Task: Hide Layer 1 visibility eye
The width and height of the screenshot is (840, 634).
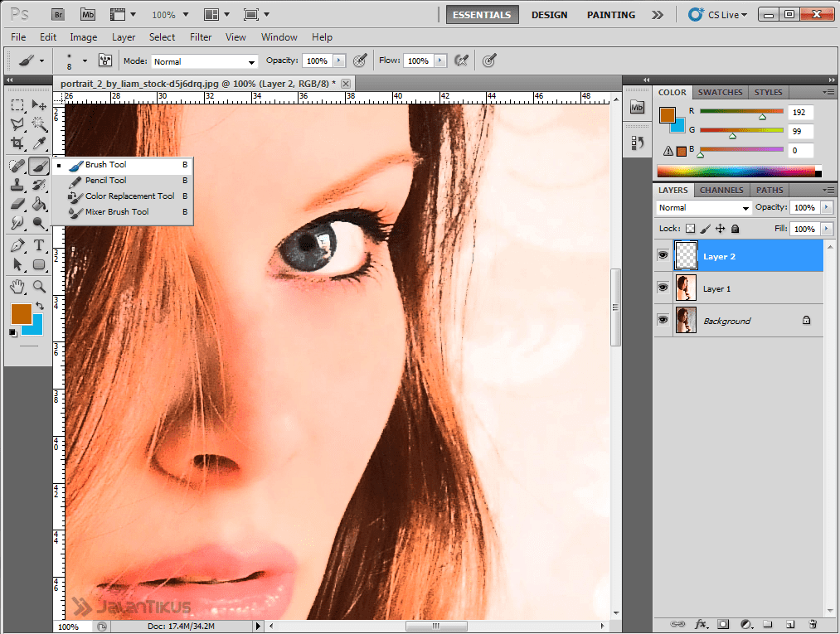Action: coord(663,288)
